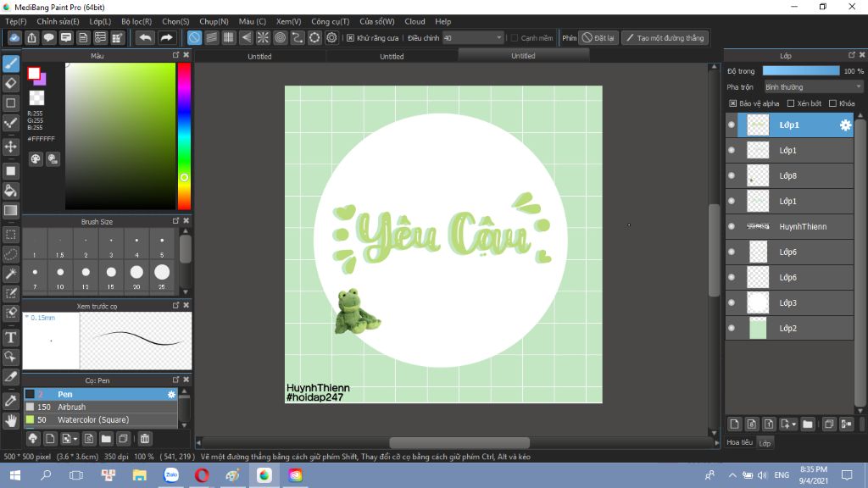Image resolution: width=868 pixels, height=488 pixels.
Task: Hide the Lớp8 layer
Action: (x=732, y=176)
